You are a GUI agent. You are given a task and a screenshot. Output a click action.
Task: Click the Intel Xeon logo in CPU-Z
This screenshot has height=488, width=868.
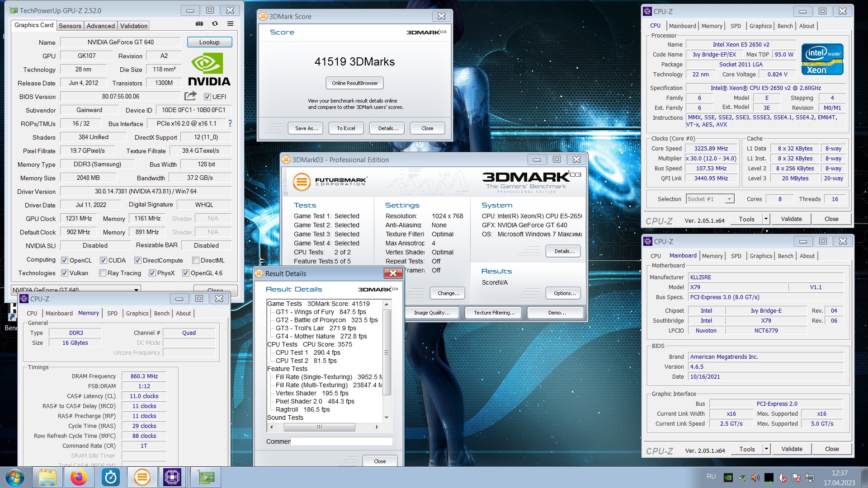coord(822,59)
